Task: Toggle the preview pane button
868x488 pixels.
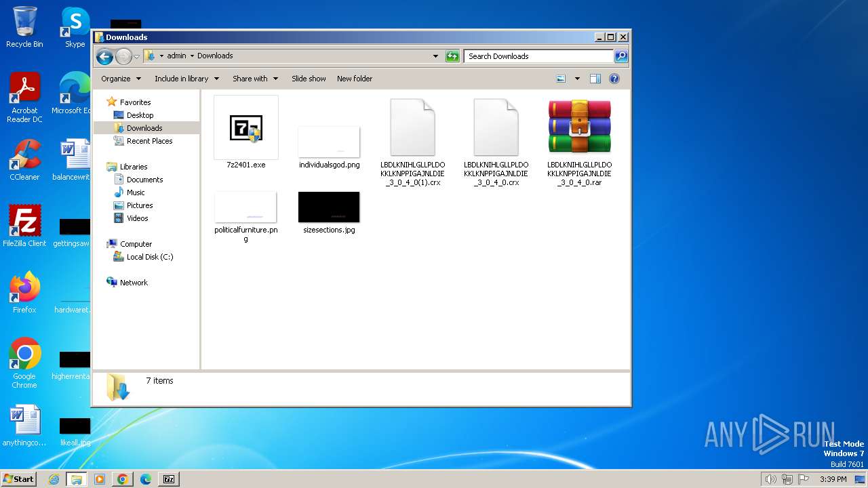Action: point(595,79)
